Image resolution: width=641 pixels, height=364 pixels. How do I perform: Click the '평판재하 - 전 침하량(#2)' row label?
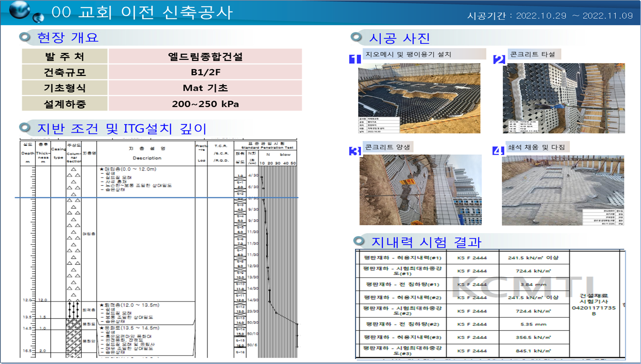pos(403,324)
